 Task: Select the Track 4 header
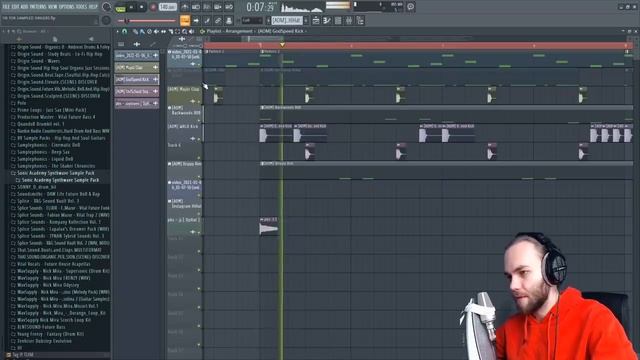[x=185, y=151]
